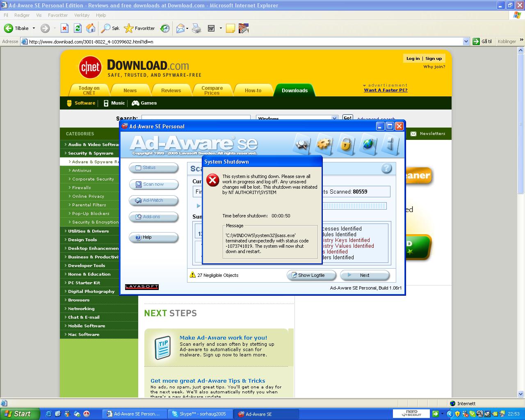This screenshot has height=420, width=525.
Task: Switch to the Reviews tab
Action: point(171,90)
